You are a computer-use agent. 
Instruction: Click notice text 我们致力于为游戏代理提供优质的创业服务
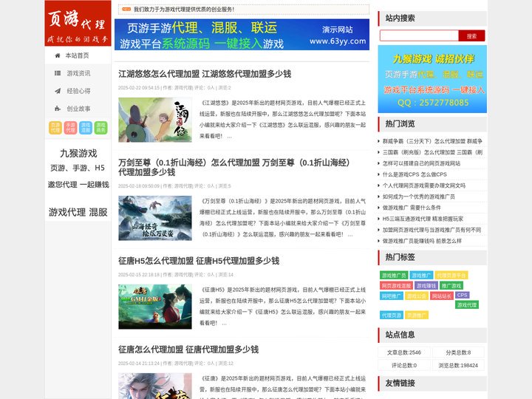(184, 9)
